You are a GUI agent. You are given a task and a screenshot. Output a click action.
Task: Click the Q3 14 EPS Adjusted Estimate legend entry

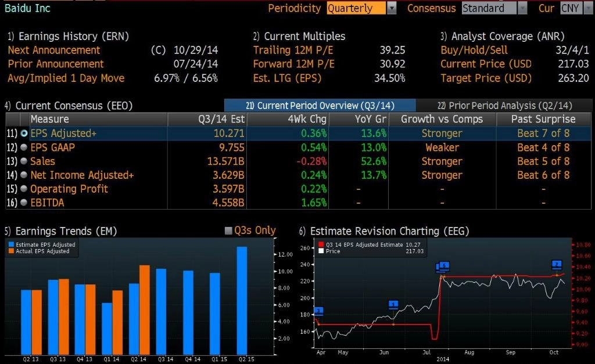369,244
